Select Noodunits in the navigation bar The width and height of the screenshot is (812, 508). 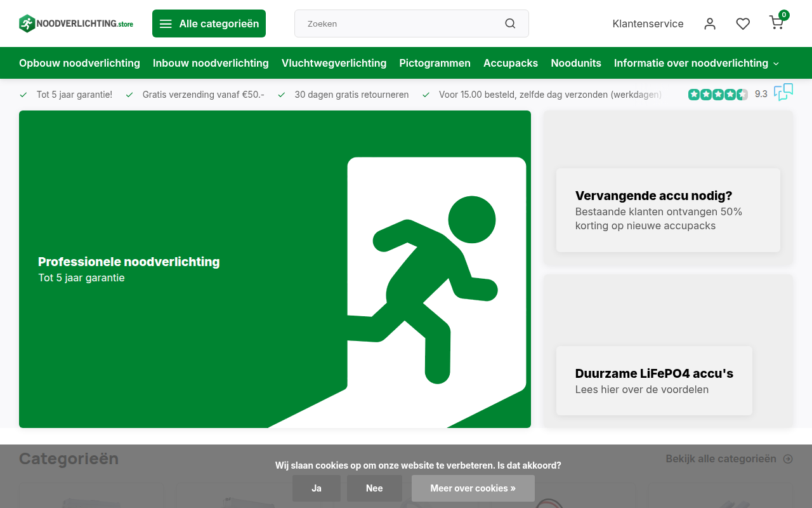coord(576,63)
